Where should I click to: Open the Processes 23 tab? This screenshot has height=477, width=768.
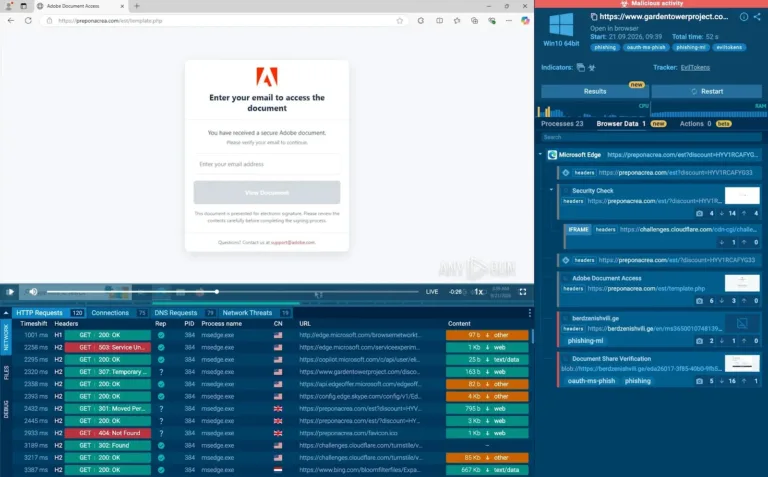click(x=562, y=124)
